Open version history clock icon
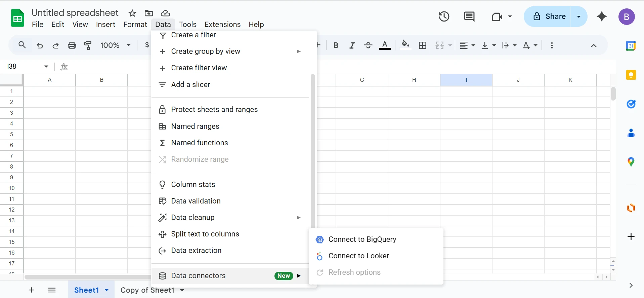Viewport: 644px width, 298px height. point(444,16)
